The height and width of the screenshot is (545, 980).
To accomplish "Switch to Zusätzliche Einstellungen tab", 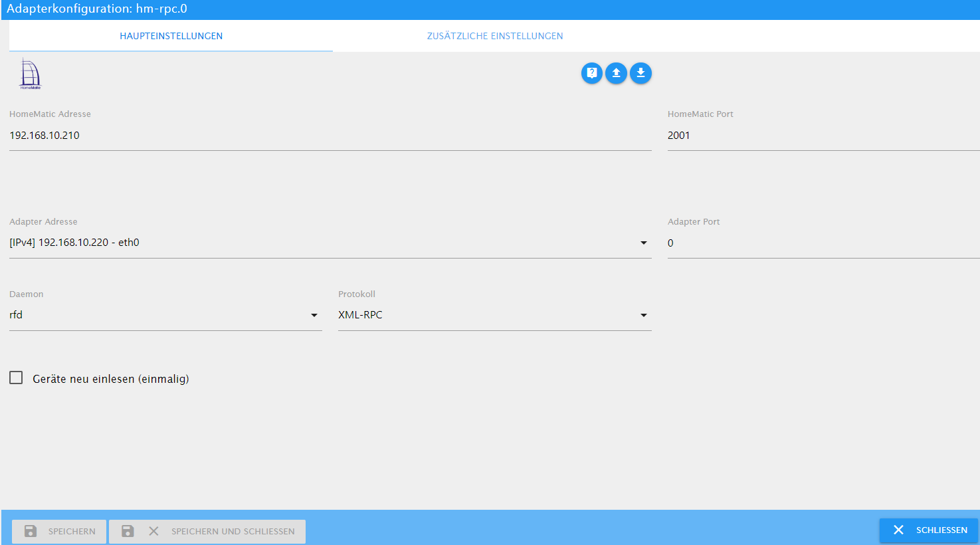I will (495, 36).
